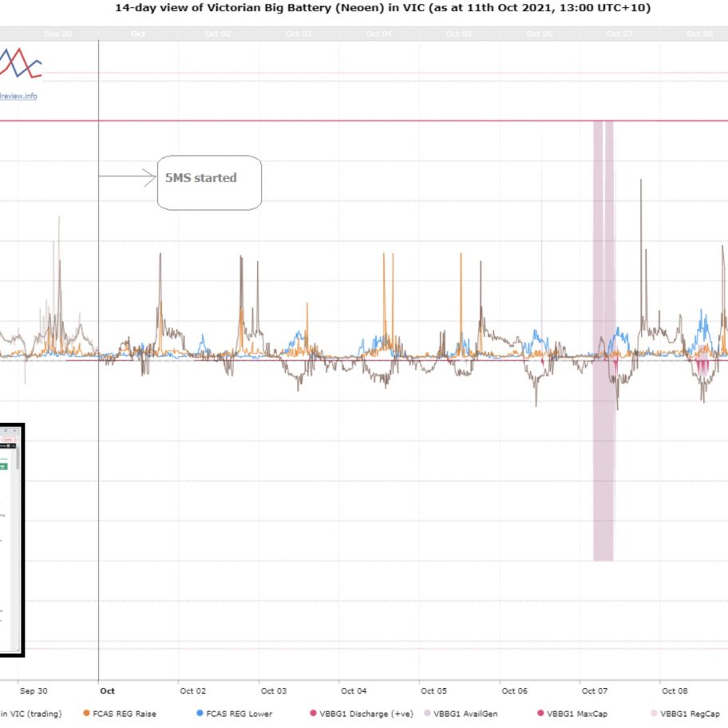Click the pink VBBG1 Discharge legend dot
The width and height of the screenshot is (728, 728).
point(313,713)
